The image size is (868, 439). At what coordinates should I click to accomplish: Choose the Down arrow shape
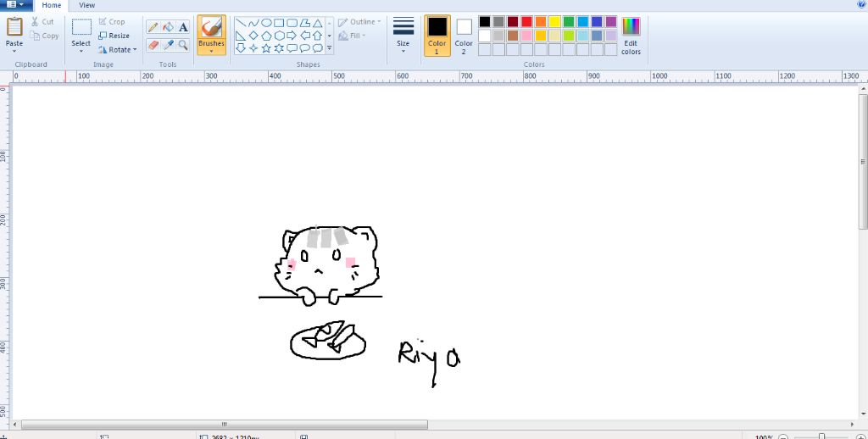[x=241, y=48]
